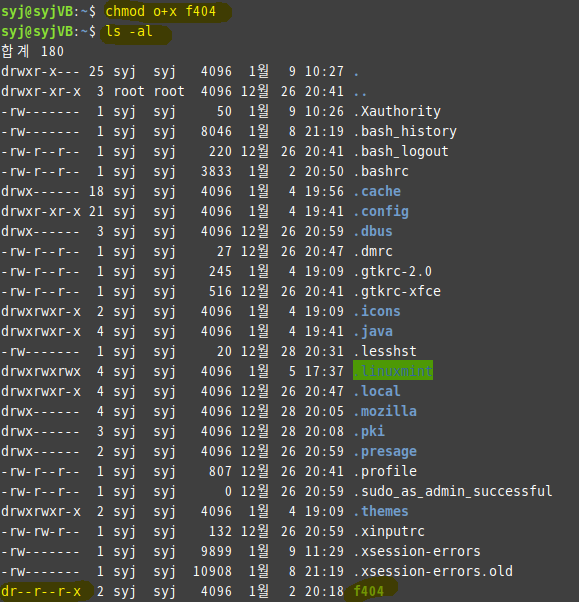Image resolution: width=579 pixels, height=602 pixels.
Task: Click the f404 directory name
Action: click(x=369, y=591)
